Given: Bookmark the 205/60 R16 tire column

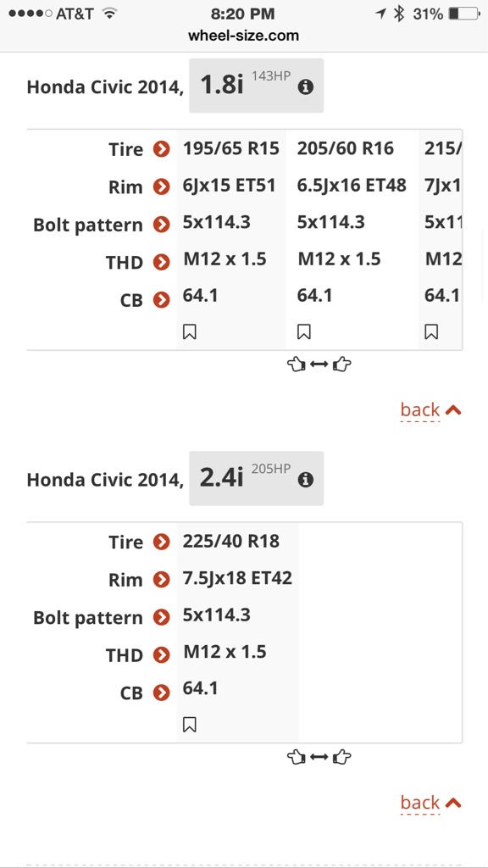Looking at the screenshot, I should [303, 331].
